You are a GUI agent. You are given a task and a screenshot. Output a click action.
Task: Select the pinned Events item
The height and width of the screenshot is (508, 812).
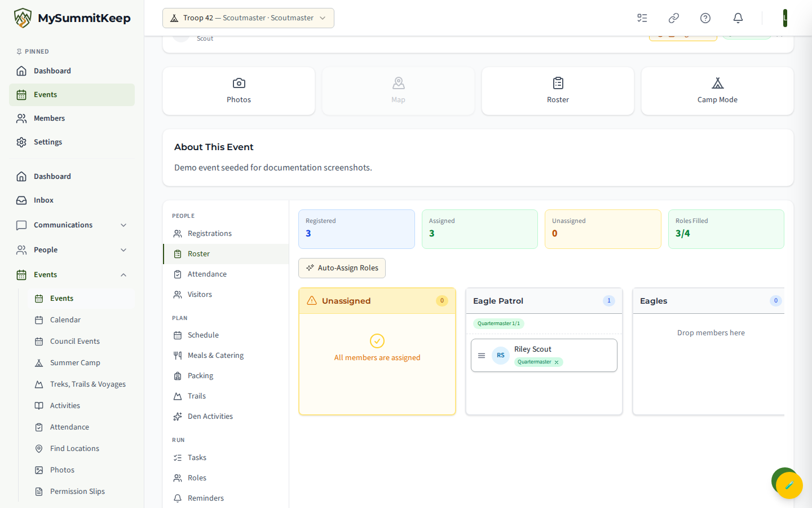tap(72, 95)
